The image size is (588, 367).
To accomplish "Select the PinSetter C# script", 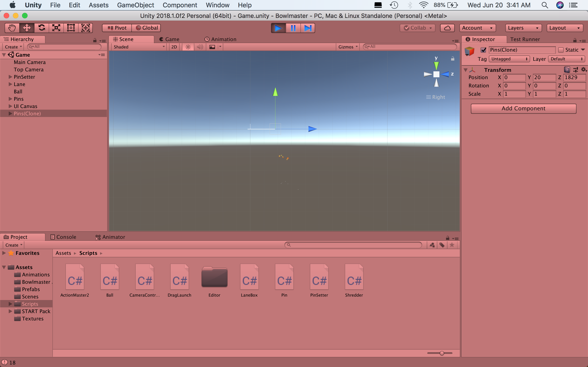I will click(319, 280).
